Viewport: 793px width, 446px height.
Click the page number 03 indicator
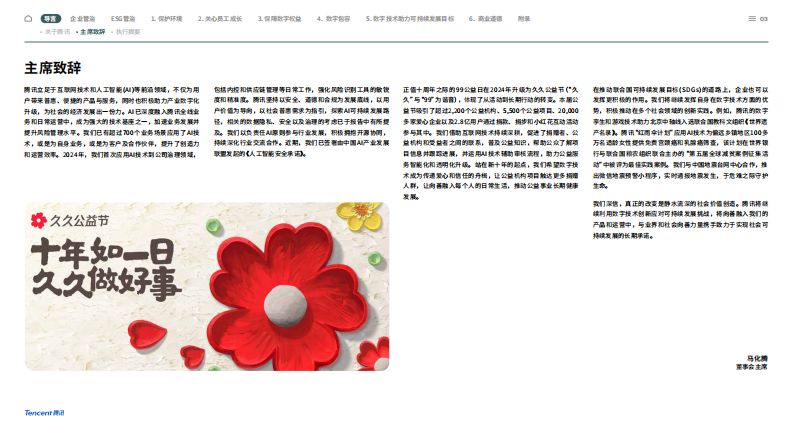764,18
